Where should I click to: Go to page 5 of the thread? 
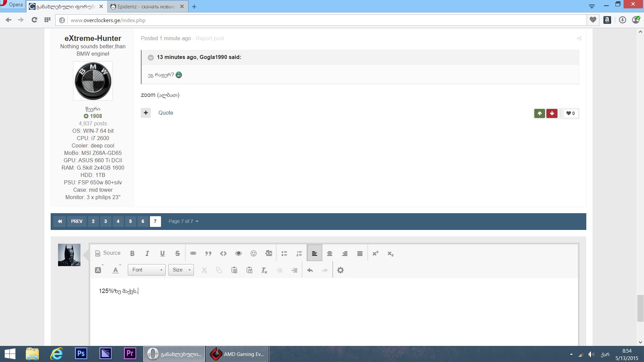(130, 221)
